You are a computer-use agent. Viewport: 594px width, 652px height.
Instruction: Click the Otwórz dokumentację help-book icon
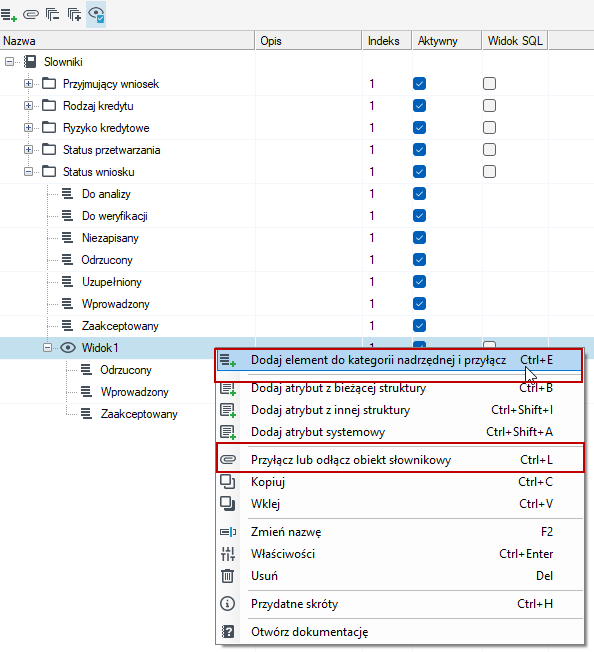pos(228,632)
